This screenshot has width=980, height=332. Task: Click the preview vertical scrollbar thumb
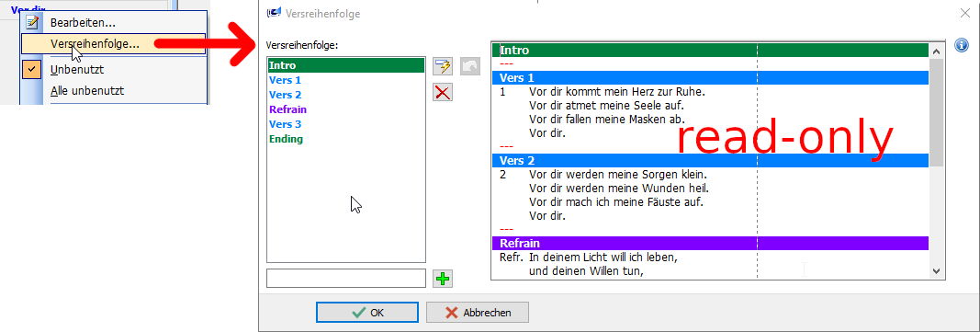(x=936, y=112)
